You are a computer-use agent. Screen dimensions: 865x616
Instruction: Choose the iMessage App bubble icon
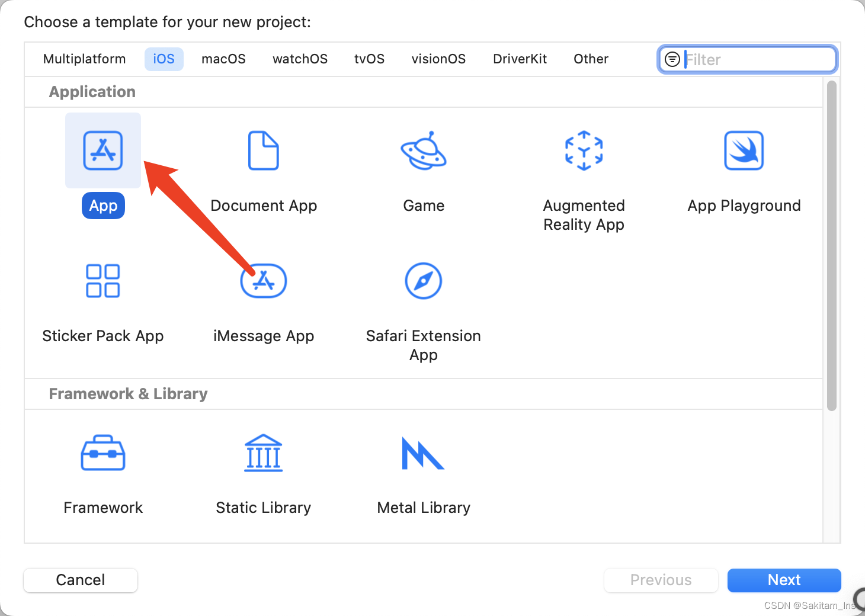tap(264, 281)
